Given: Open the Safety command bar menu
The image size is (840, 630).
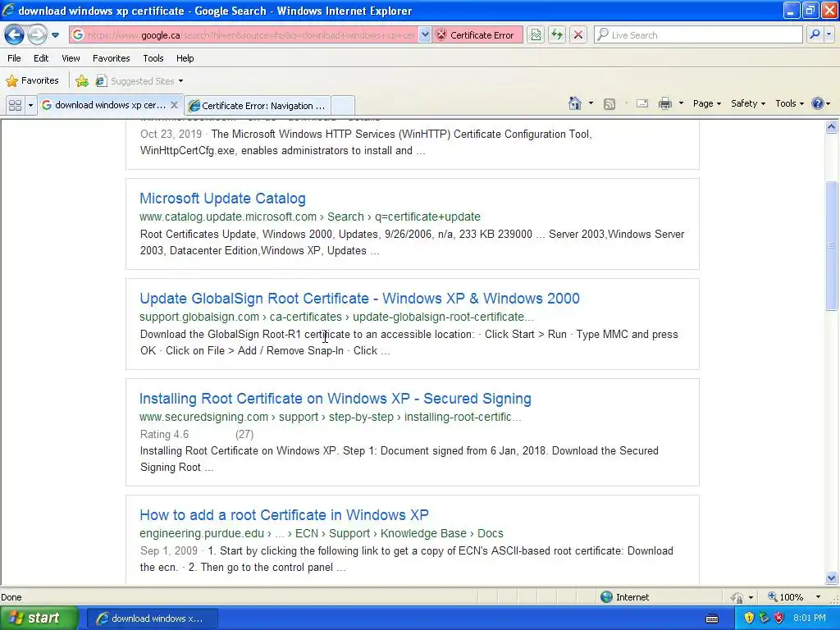Looking at the screenshot, I should pyautogui.click(x=748, y=103).
